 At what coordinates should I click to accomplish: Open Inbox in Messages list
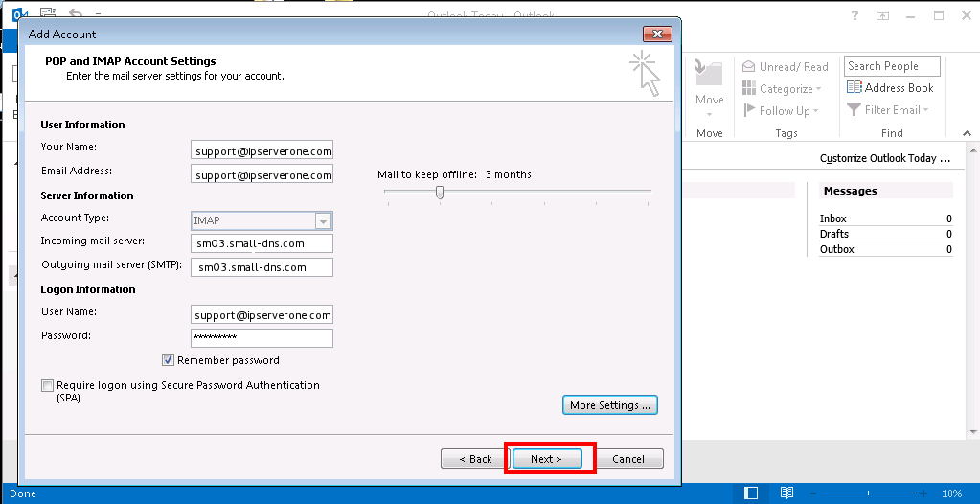885,218
